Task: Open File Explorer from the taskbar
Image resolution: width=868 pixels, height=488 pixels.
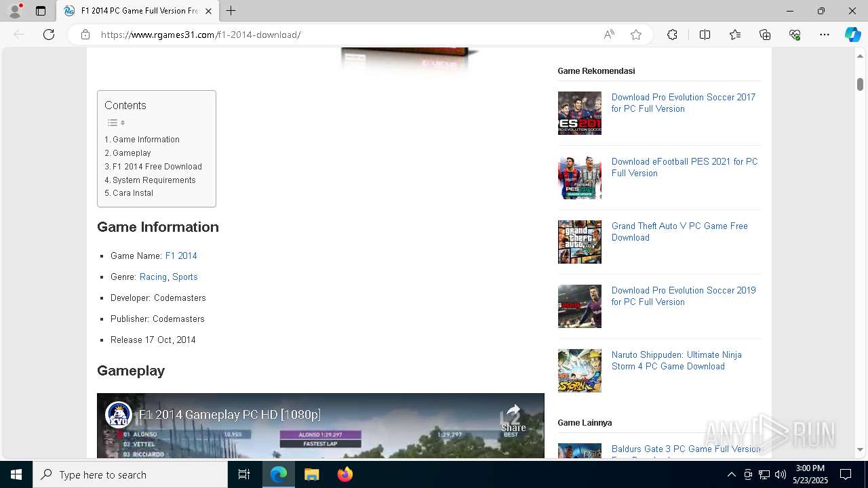Action: pos(311,474)
